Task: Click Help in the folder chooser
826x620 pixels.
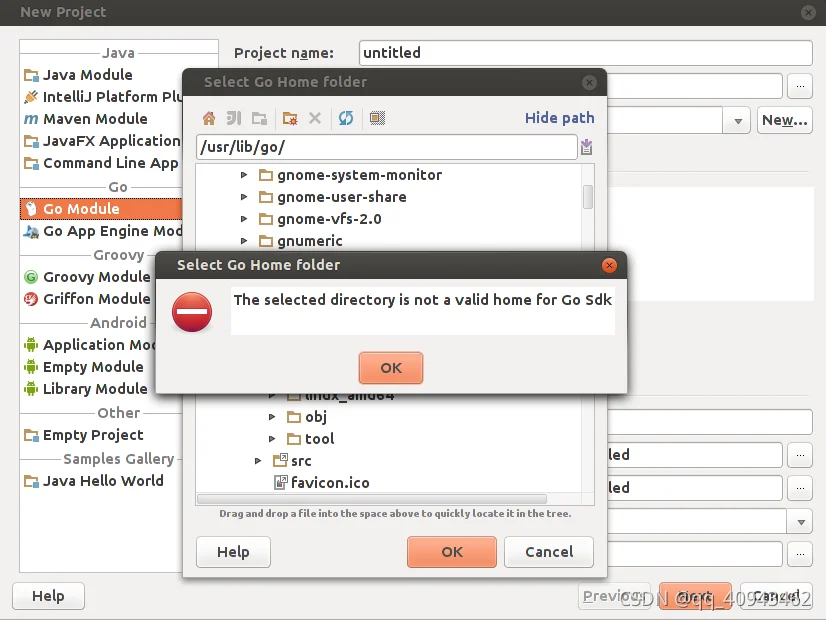Action: pos(233,552)
